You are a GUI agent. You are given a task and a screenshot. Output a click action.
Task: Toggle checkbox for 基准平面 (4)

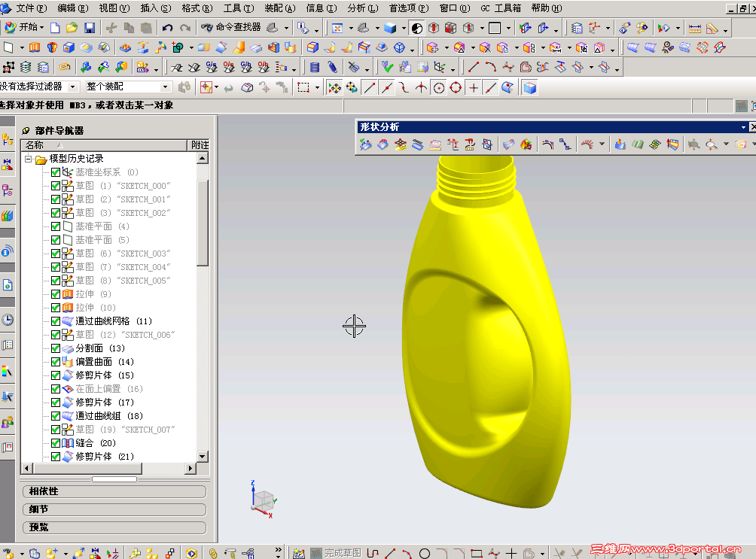56,226
